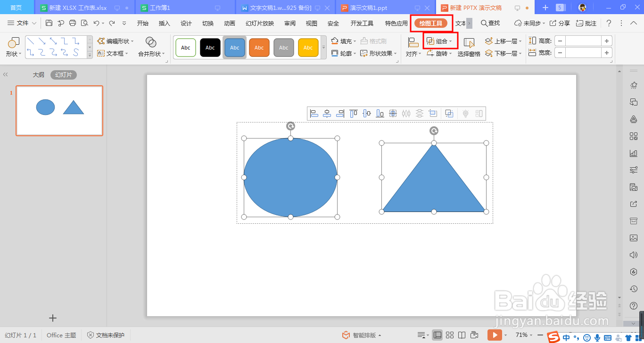Screen dimensions: 644x343
Task: Click the Print Preview icon
Action: tap(84, 23)
